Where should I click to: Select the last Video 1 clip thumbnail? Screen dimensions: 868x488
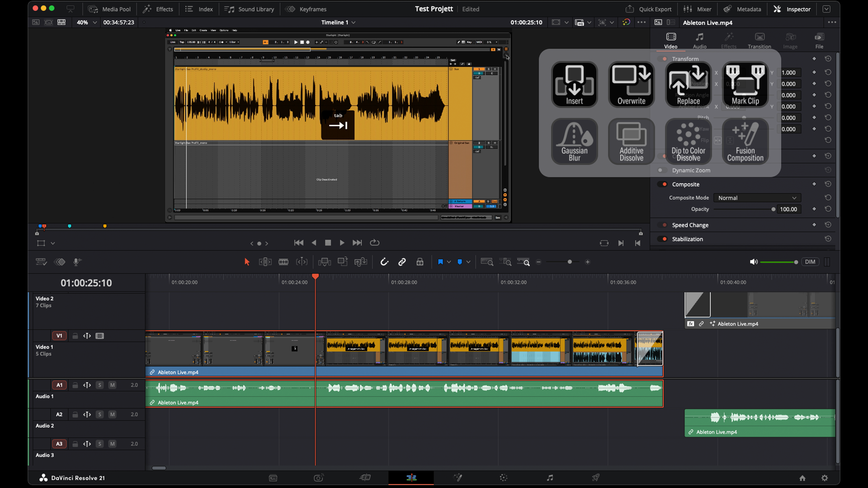click(x=650, y=349)
